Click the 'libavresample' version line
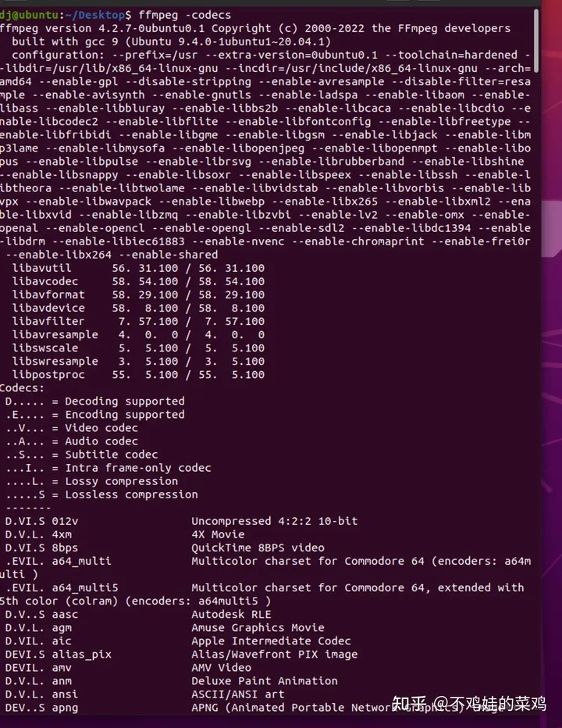562x728 pixels. pos(138,335)
